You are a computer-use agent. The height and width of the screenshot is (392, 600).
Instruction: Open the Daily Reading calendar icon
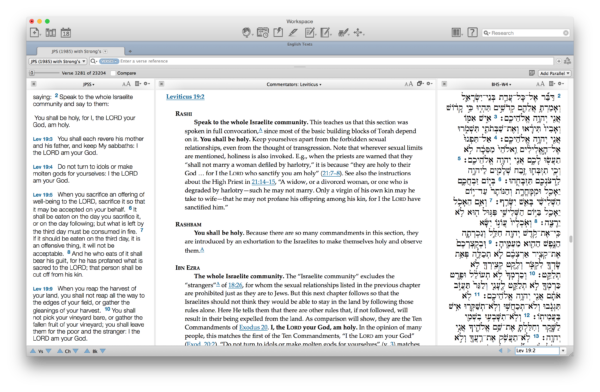[x=66, y=33]
